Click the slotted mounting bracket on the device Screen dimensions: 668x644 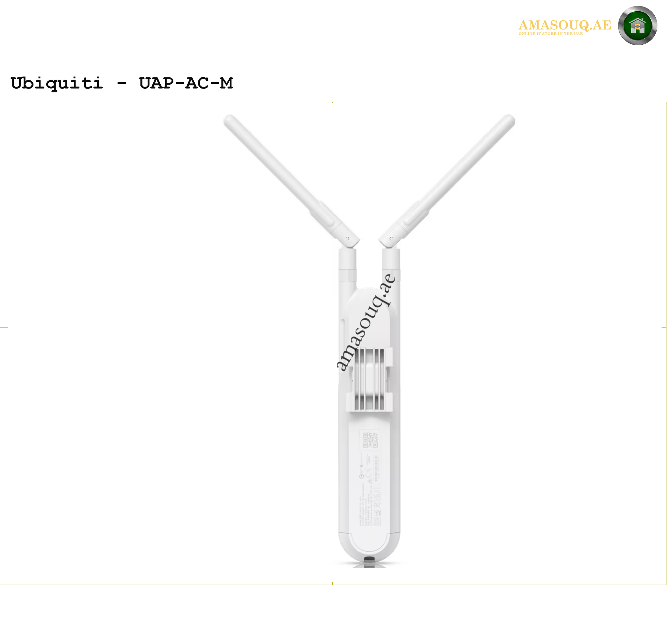pos(369,379)
